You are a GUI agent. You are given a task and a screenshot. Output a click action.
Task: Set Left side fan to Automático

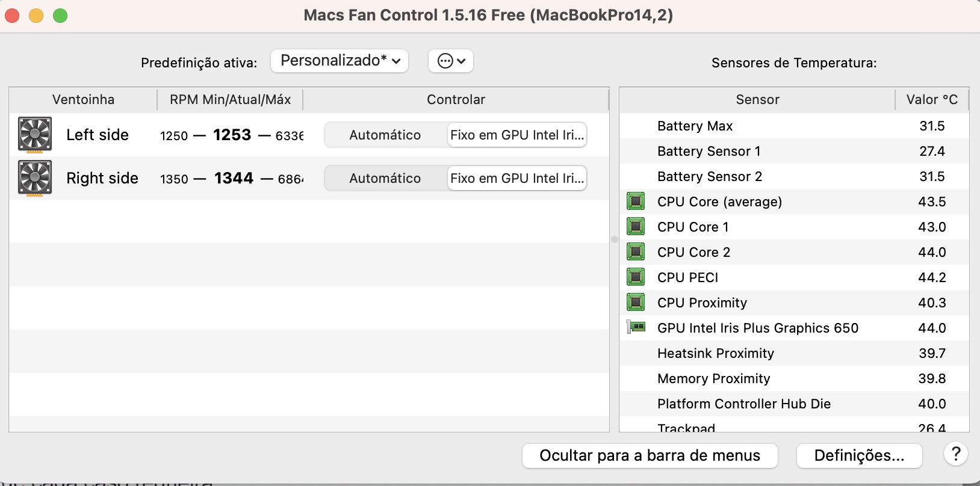pyautogui.click(x=385, y=135)
